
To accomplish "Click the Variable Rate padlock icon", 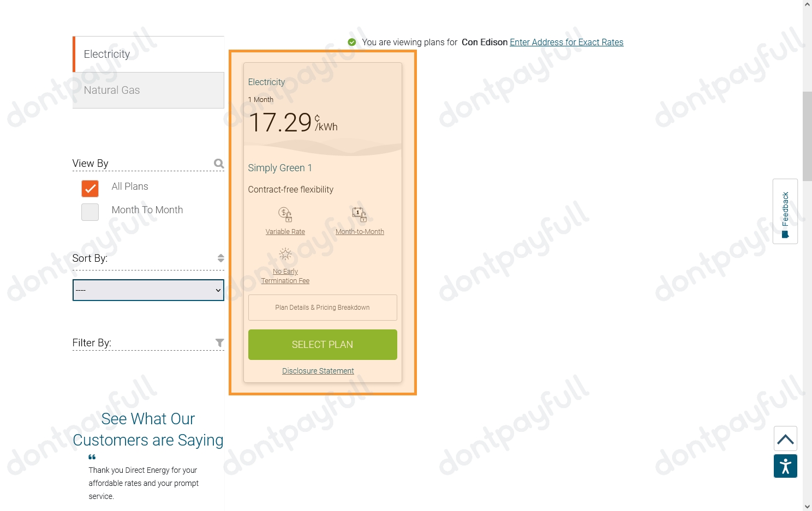I will click(x=285, y=214).
